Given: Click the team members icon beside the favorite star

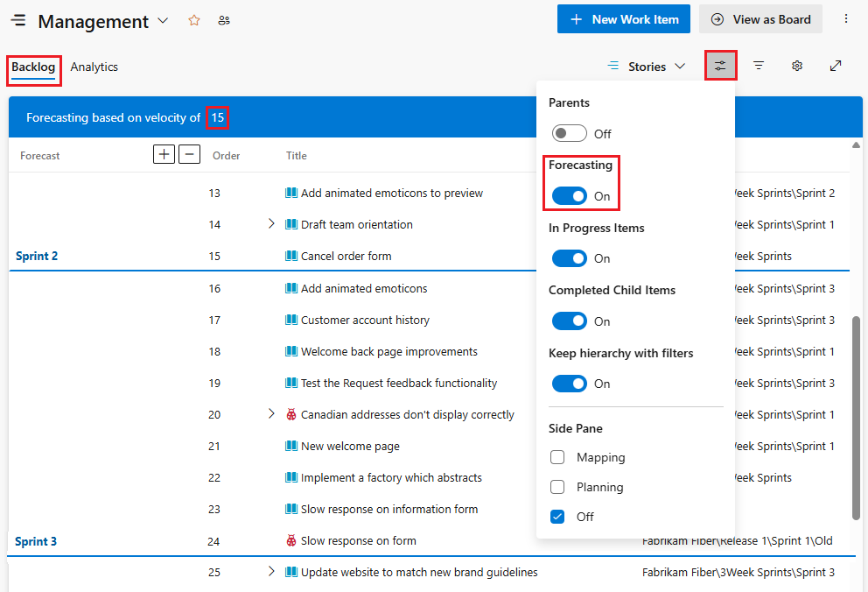Looking at the screenshot, I should [223, 19].
